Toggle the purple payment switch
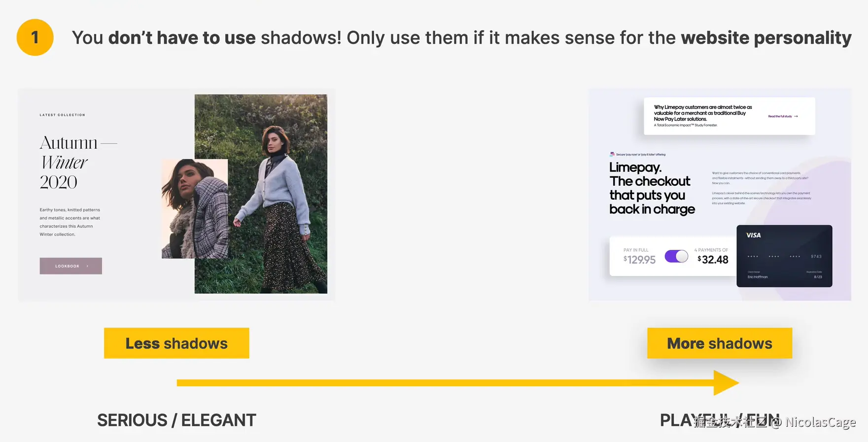This screenshot has width=868, height=442. 676,256
